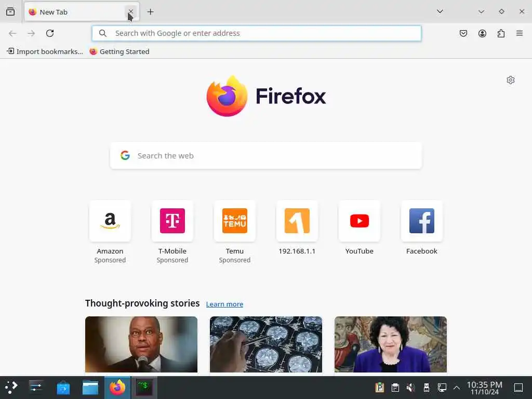This screenshot has width=532, height=399.
Task: Click the 10:35 PM clock
Action: pos(485,385)
